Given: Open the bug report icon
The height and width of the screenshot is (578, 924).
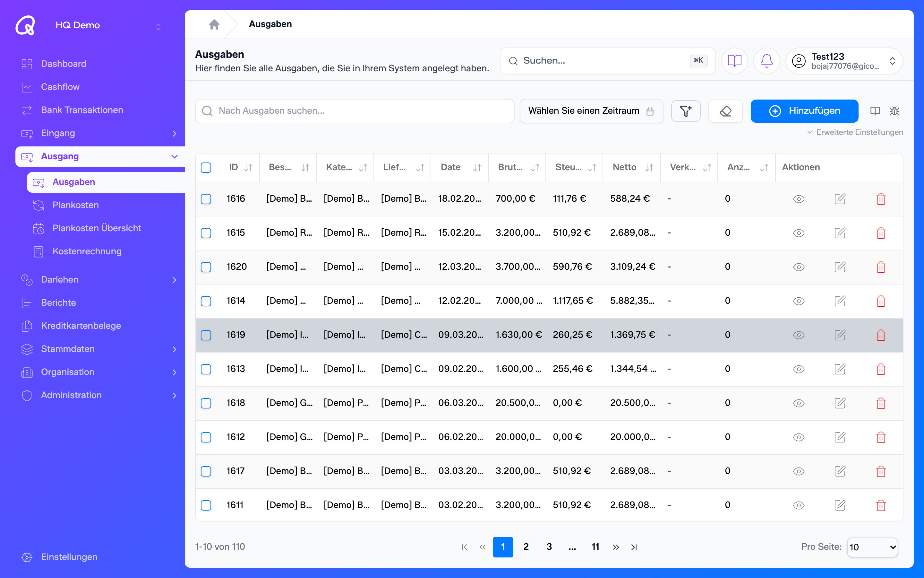Looking at the screenshot, I should [894, 111].
